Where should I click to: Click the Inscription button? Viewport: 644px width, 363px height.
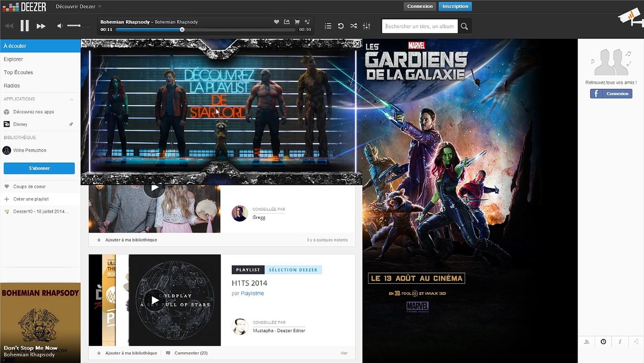(x=455, y=6)
